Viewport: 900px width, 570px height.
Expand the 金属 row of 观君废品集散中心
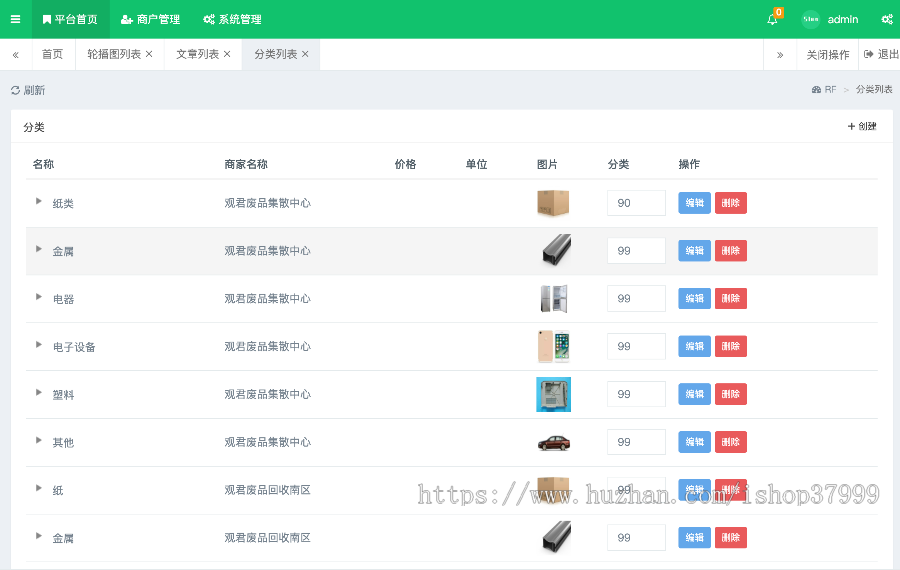point(38,249)
